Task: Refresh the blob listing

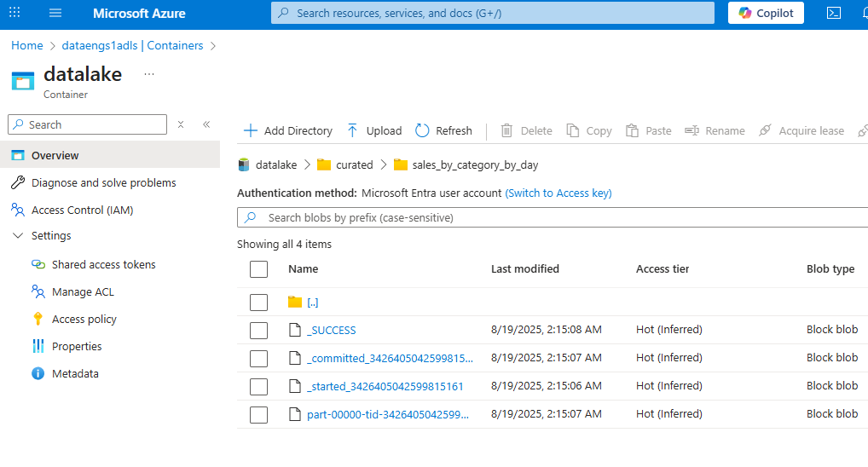Action: [x=444, y=130]
